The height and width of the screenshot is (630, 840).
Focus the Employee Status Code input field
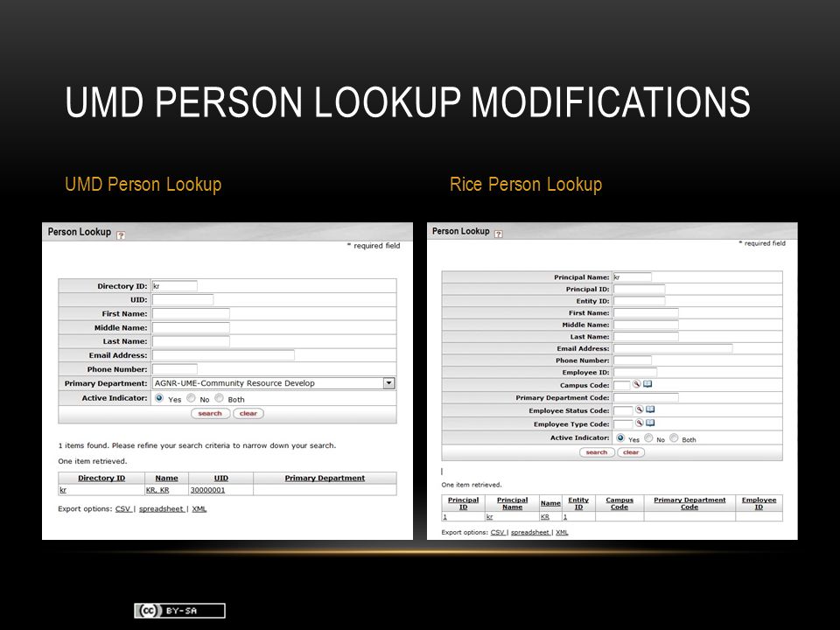623,411
